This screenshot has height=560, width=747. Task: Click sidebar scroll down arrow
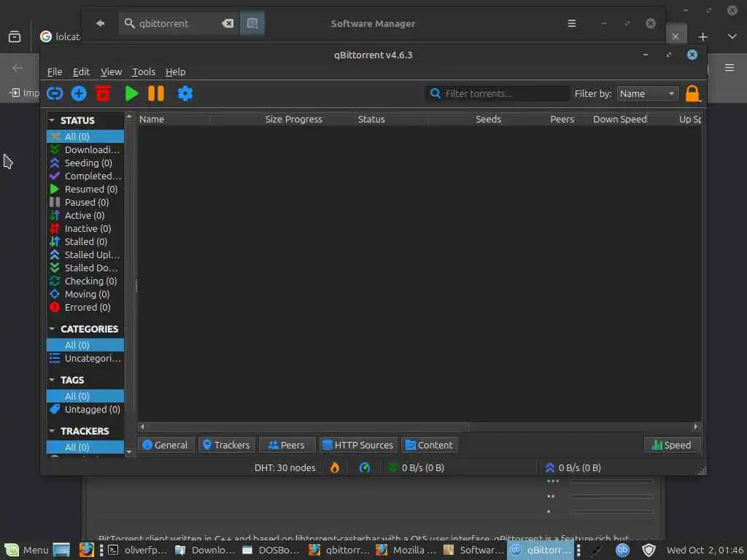129,451
